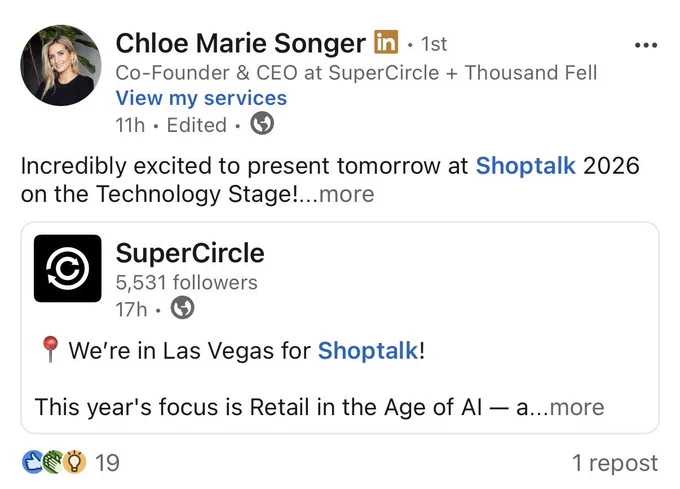
Task: Open the View my services link
Action: click(201, 98)
